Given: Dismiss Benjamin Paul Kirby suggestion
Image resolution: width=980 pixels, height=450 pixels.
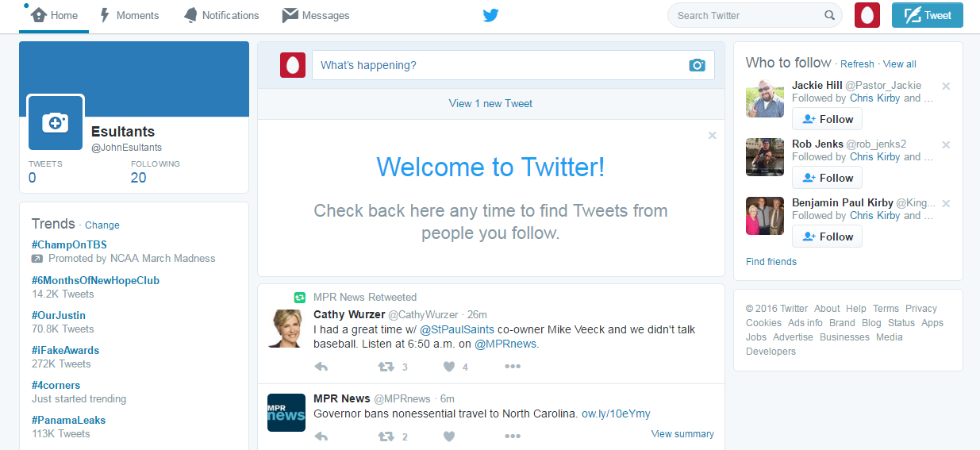Looking at the screenshot, I should pos(946,203).
